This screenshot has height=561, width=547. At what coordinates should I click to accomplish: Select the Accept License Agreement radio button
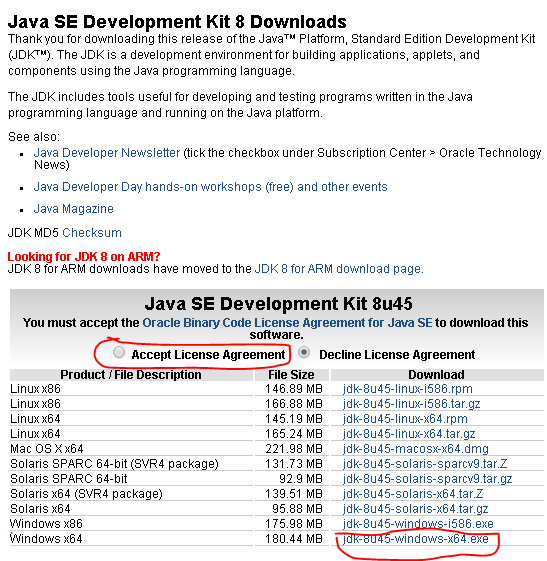pyautogui.click(x=119, y=353)
